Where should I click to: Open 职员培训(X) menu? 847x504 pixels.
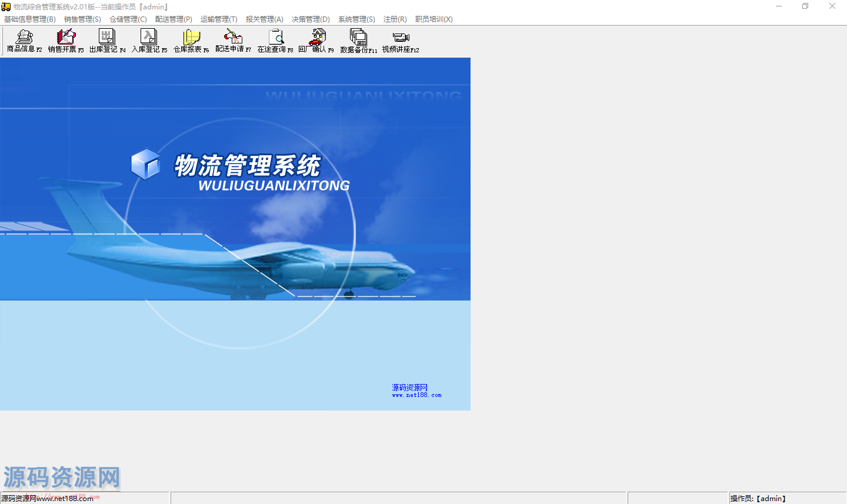pos(433,19)
